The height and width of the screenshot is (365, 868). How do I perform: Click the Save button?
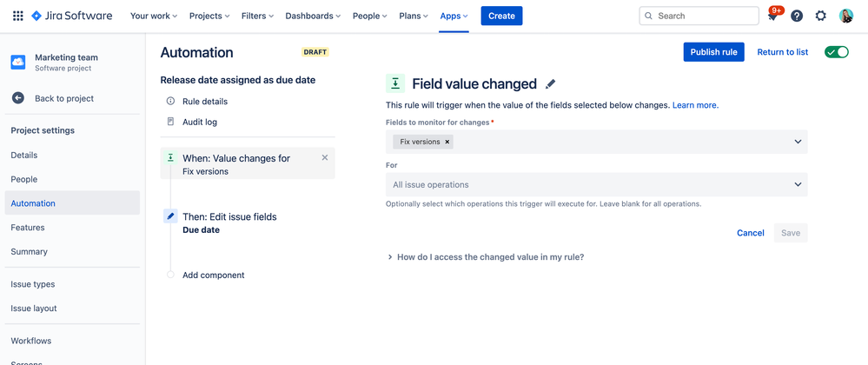(x=791, y=233)
